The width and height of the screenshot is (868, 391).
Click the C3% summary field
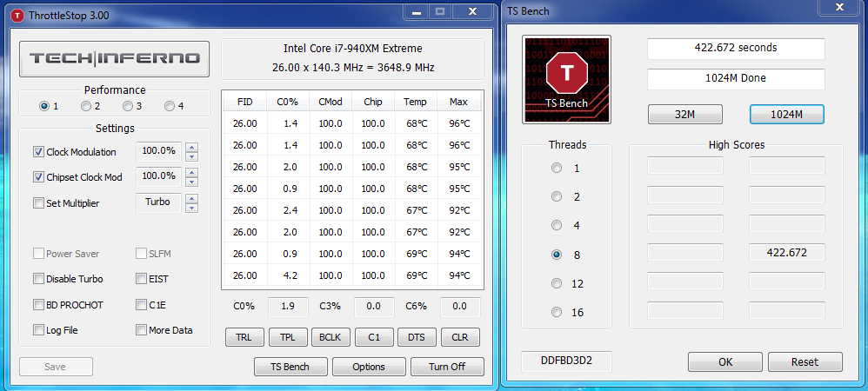coord(374,307)
